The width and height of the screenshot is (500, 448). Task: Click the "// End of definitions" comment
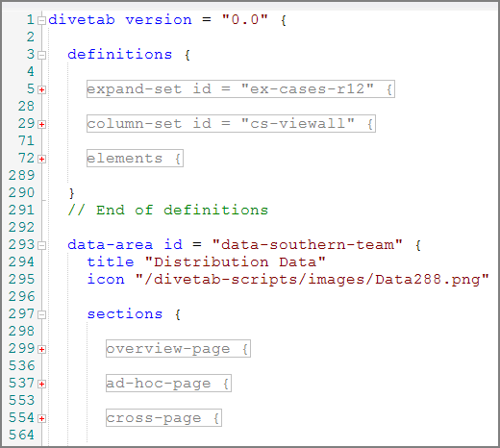click(168, 211)
